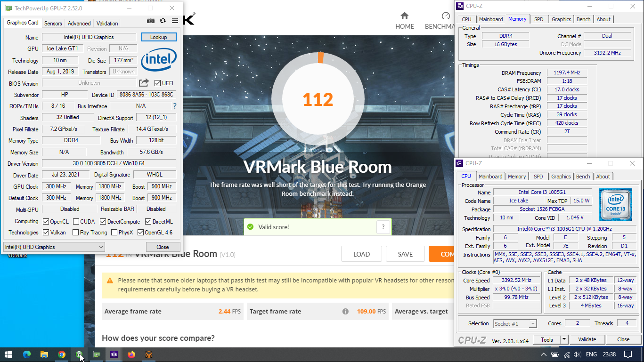Viewport: 644px width, 362px height.
Task: Toggle the Vulkan checkbox
Action: coord(46,233)
